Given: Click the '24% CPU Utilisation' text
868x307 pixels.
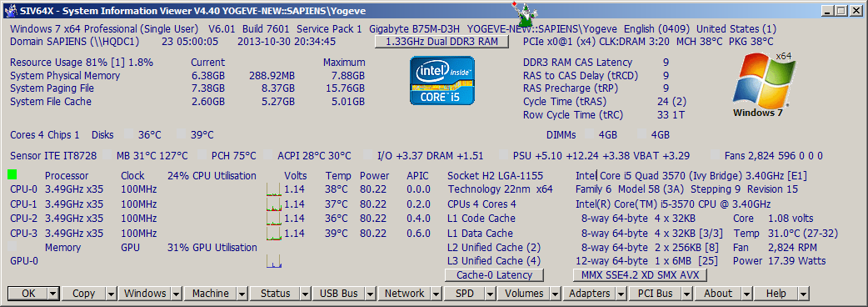Looking at the screenshot, I should [x=212, y=176].
